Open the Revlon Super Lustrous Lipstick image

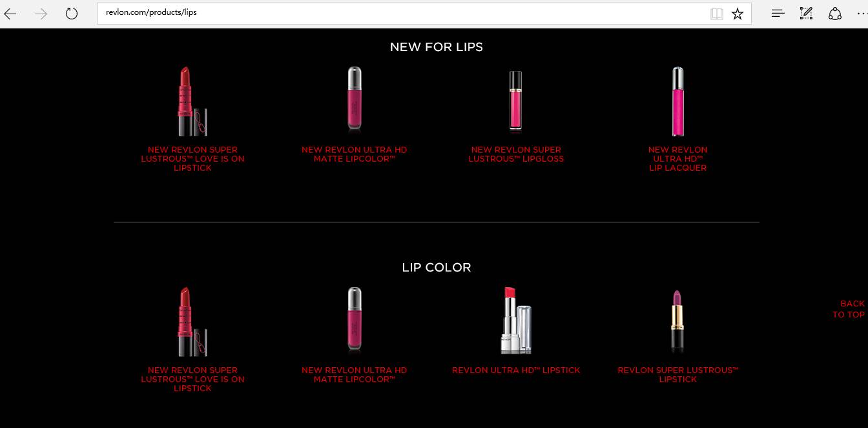pos(677,321)
